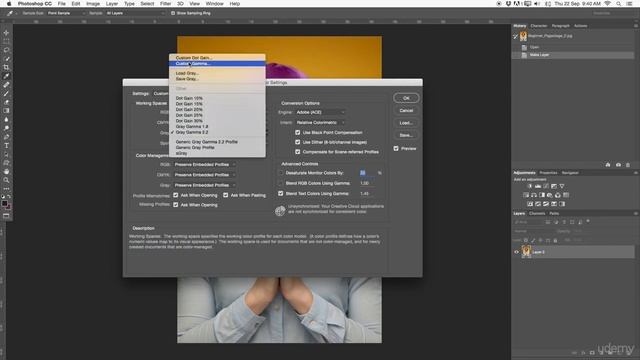
Task: Toggle Show Sampling Ring checkbox
Action: pos(173,13)
